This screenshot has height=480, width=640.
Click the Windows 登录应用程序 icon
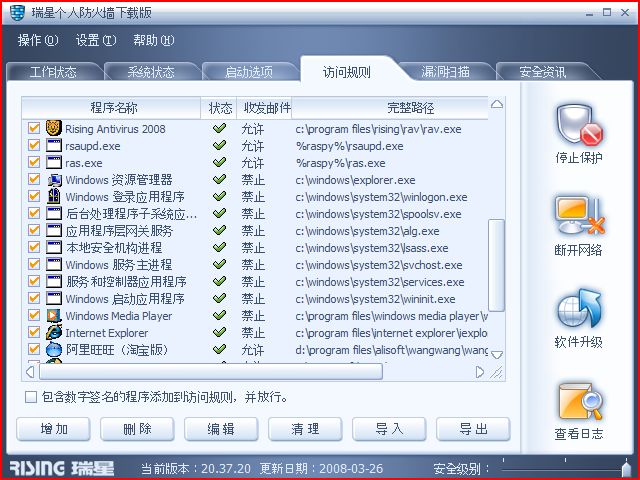(x=54, y=196)
